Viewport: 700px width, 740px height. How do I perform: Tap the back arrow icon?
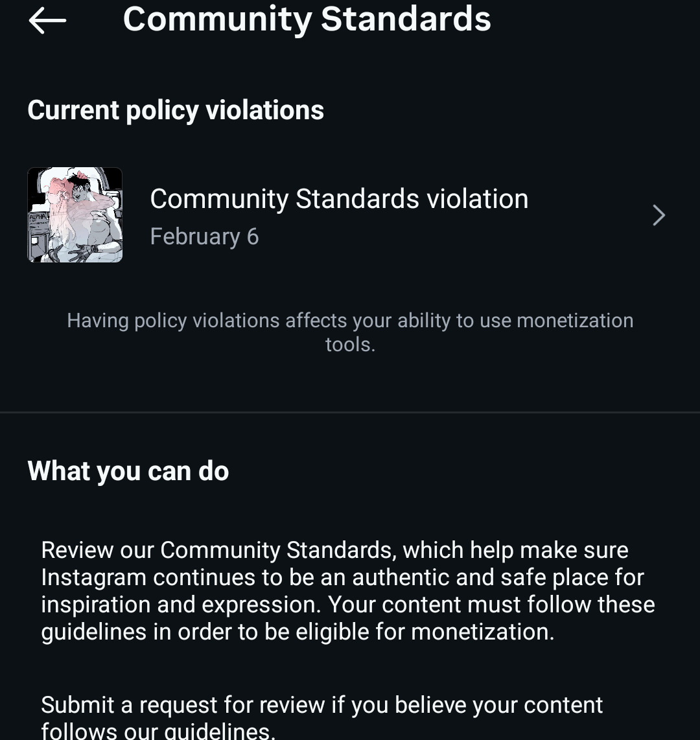[x=47, y=21]
